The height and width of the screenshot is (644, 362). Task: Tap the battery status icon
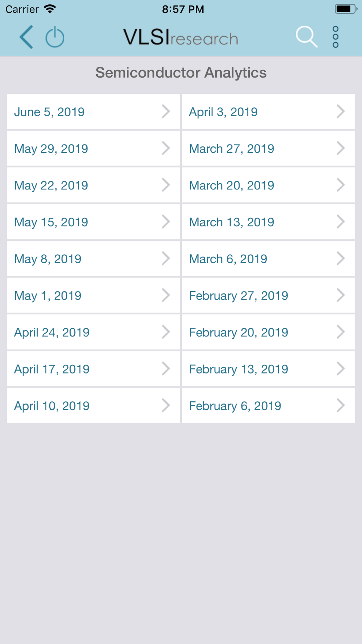[x=346, y=9]
